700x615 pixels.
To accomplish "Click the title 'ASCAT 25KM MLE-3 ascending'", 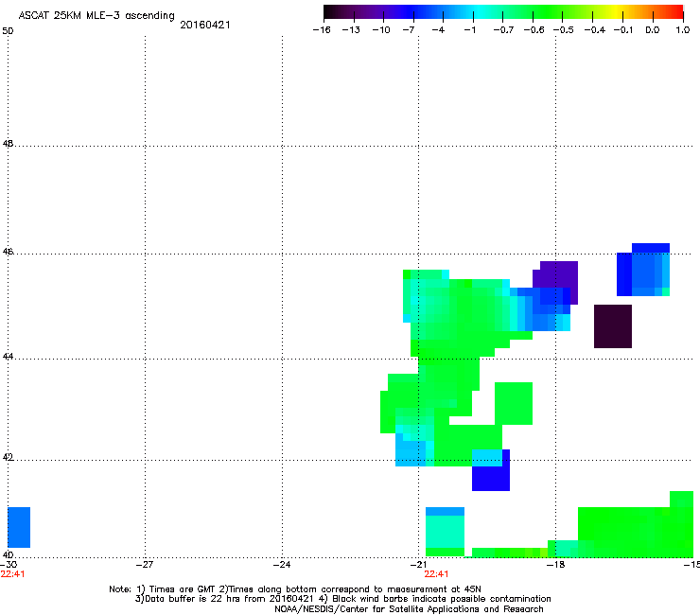I will coord(96,16).
